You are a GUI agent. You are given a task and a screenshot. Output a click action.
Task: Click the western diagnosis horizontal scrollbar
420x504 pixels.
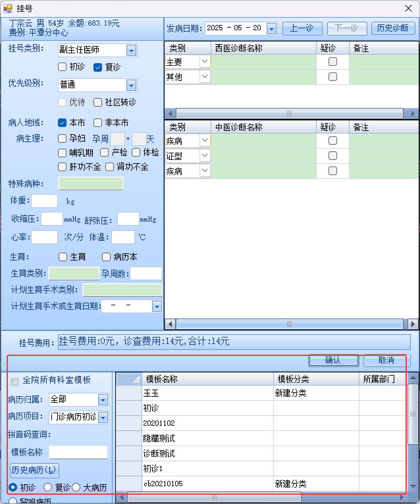click(x=290, y=113)
